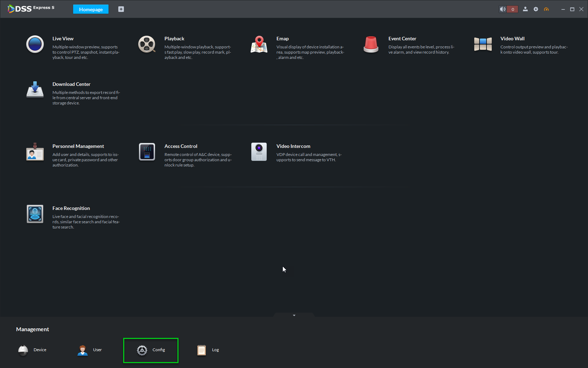
Task: Select the Live View title text
Action: pos(63,39)
